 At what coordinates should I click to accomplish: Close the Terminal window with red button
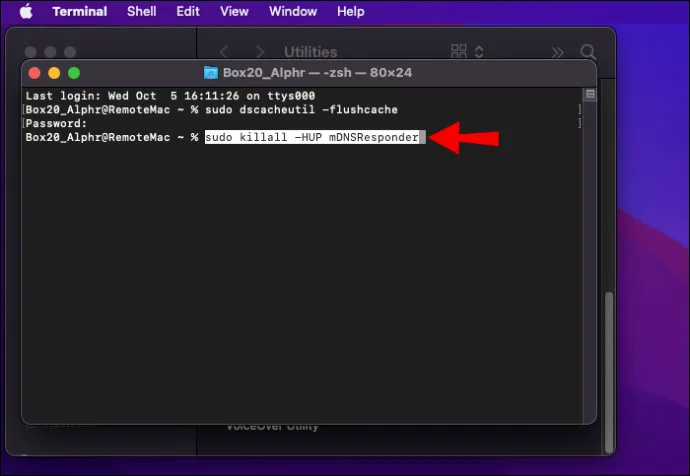34,73
